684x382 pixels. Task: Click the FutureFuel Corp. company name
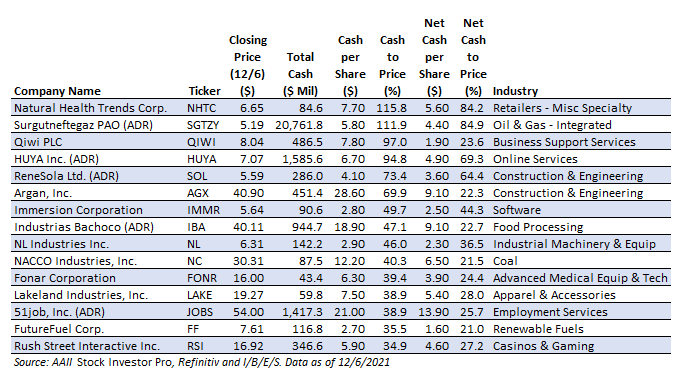click(59, 329)
